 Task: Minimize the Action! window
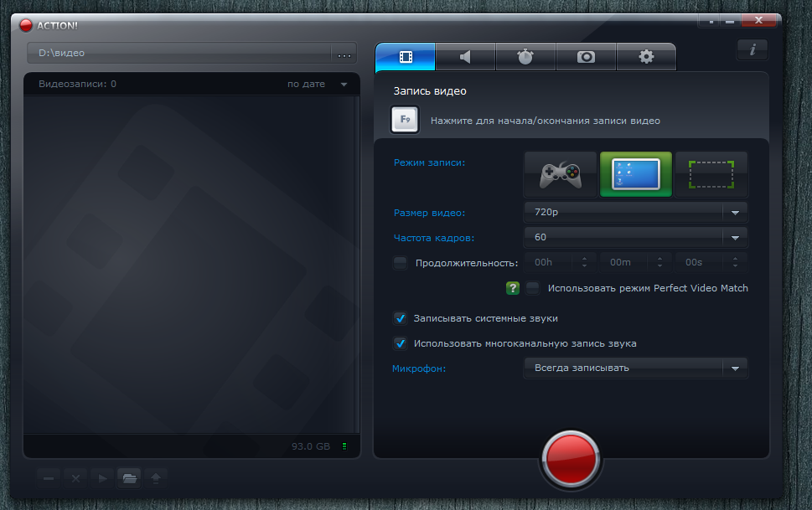730,22
